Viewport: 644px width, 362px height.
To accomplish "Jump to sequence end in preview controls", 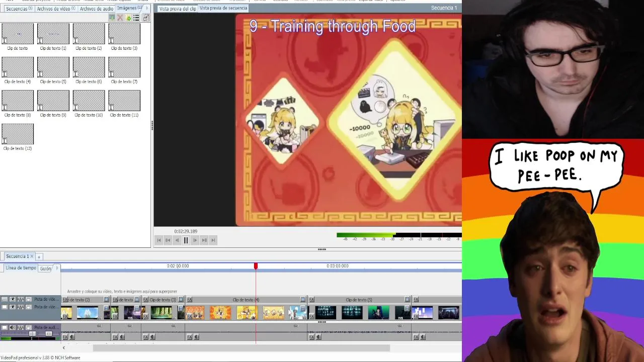I will click(213, 240).
